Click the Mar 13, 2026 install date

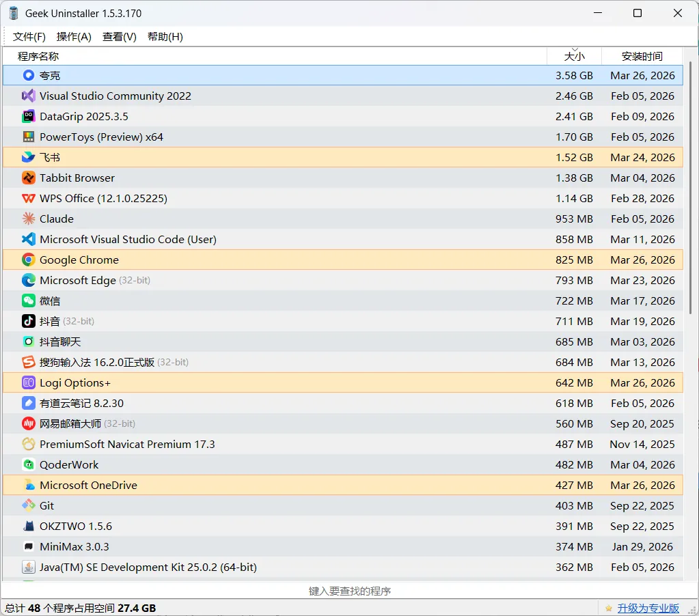click(642, 362)
